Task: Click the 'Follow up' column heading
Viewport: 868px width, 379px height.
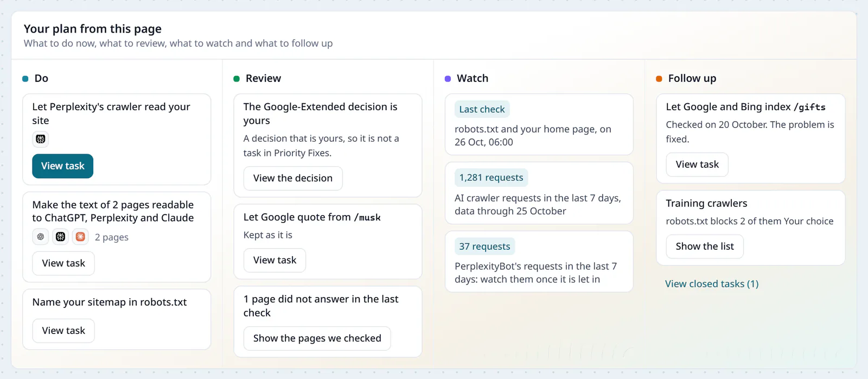Action: click(692, 78)
